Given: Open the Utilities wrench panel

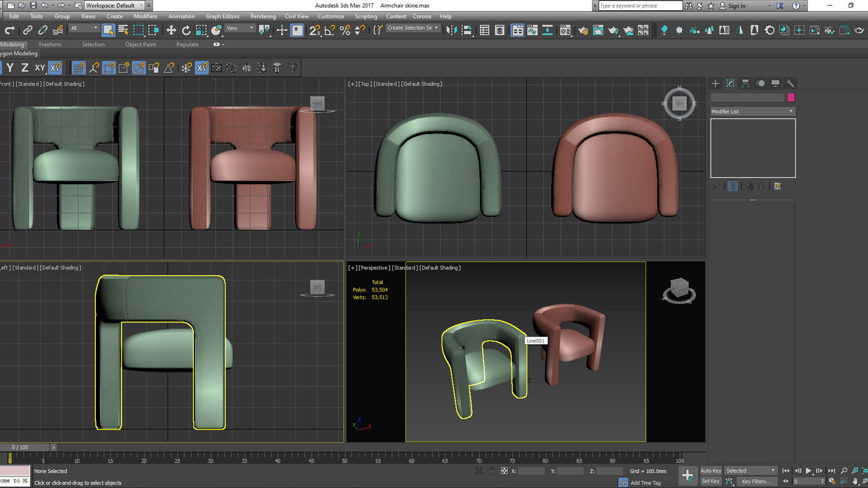Looking at the screenshot, I should 790,83.
